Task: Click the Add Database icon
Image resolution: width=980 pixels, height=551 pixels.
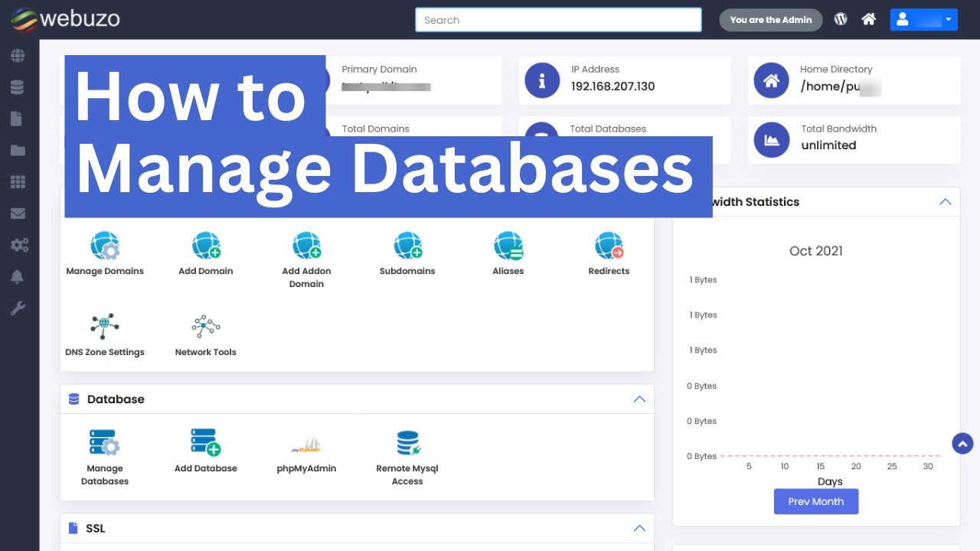Action: 205,443
